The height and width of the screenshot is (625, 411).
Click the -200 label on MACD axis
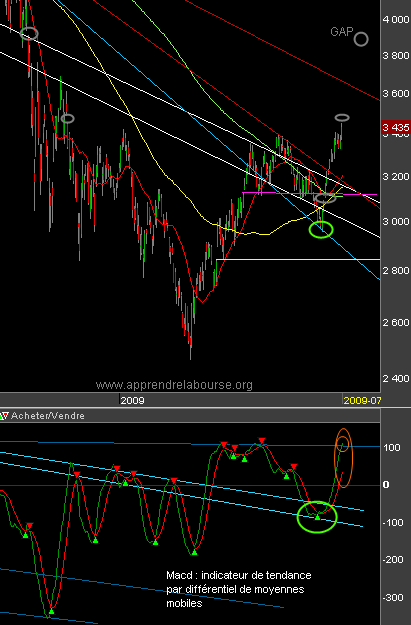[x=391, y=560]
